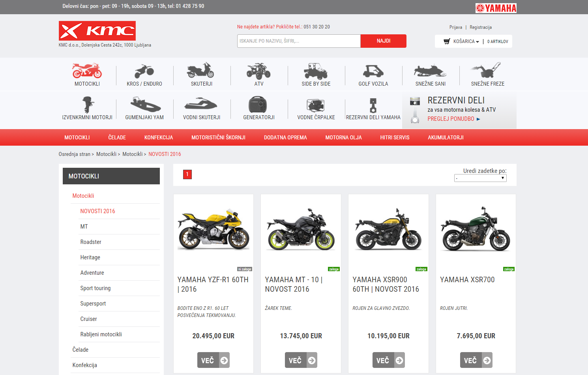Click the arrow icon on MT-10 VEČ button
The width and height of the screenshot is (588, 375).
click(x=312, y=360)
